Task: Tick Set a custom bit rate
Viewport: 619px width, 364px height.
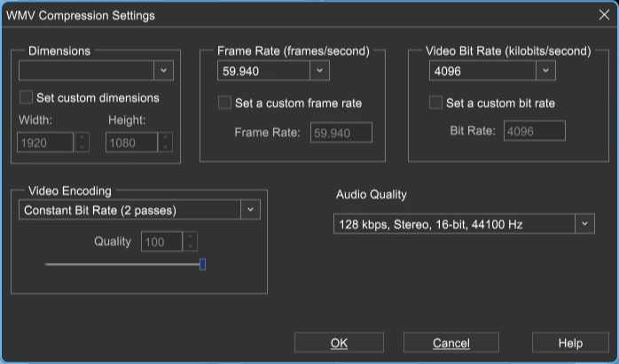Action: (435, 103)
